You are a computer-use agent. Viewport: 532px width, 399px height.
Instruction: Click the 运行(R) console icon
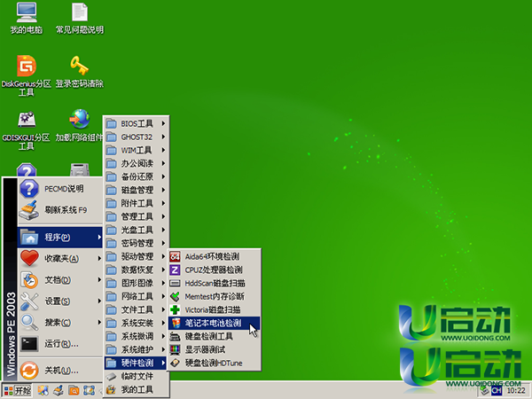[29, 344]
